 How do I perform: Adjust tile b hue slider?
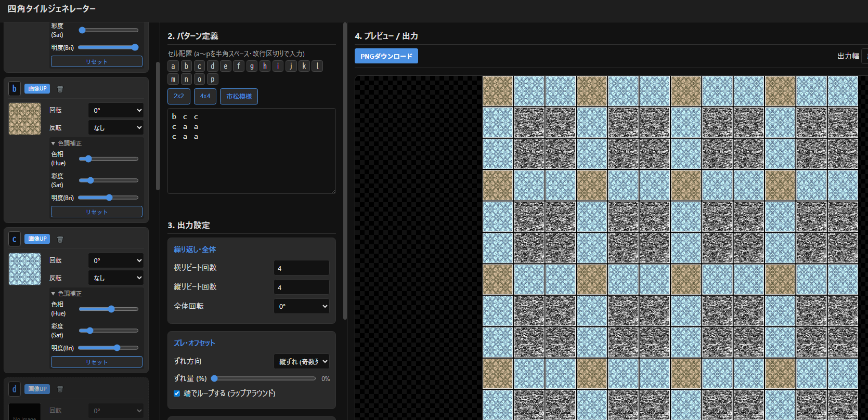coord(108,159)
